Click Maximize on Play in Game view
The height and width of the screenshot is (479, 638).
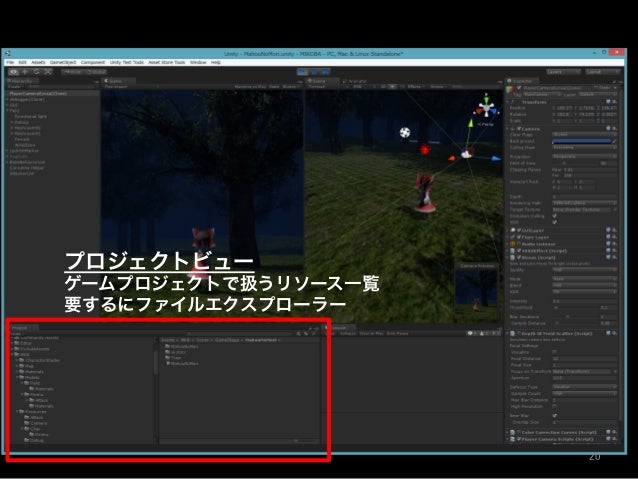coord(251,87)
